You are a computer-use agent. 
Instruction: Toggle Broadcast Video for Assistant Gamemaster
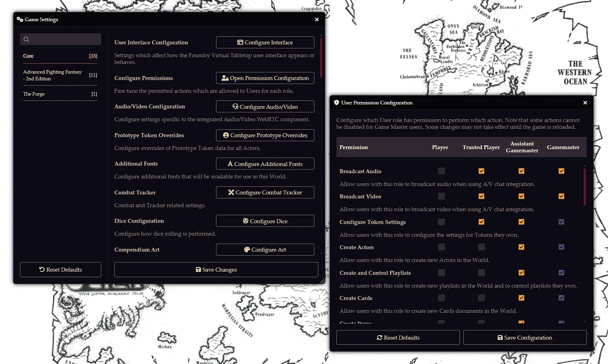tap(521, 196)
